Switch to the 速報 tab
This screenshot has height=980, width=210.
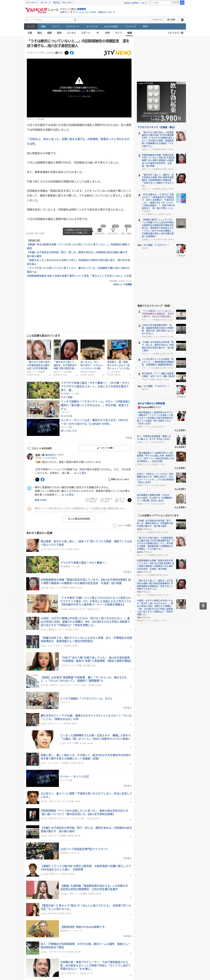pos(43,27)
